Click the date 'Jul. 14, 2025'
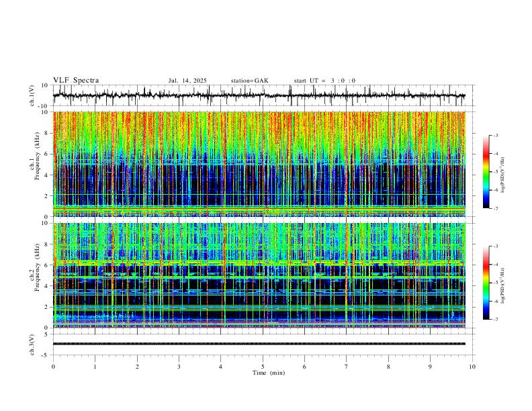This screenshot has width=532, height=411. (187, 81)
